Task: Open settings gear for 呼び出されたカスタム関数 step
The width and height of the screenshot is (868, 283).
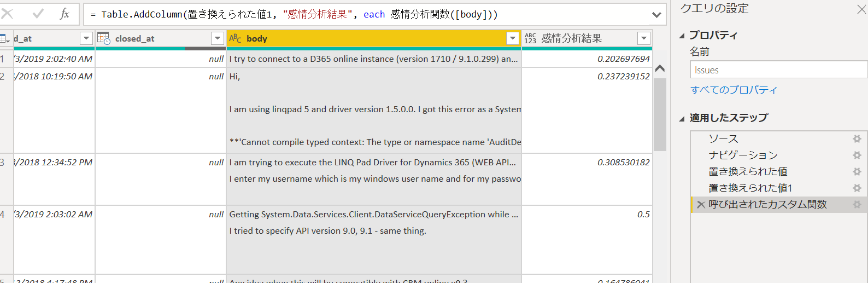Action: point(857,205)
